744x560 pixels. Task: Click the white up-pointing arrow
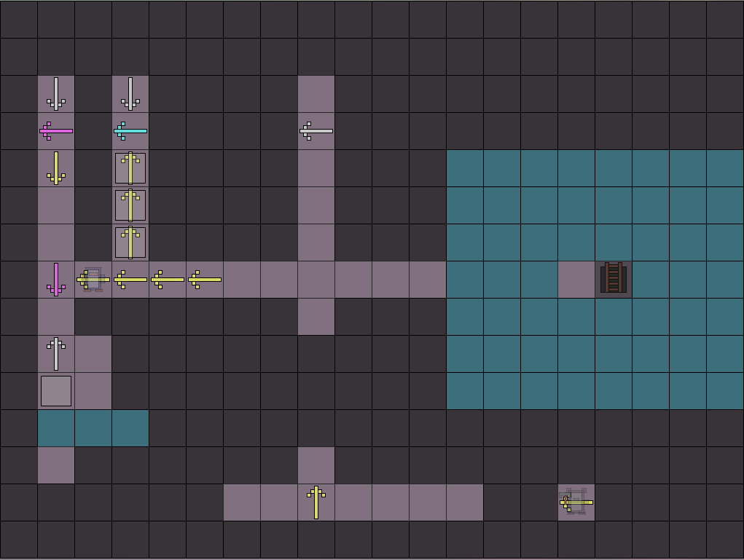pos(56,354)
